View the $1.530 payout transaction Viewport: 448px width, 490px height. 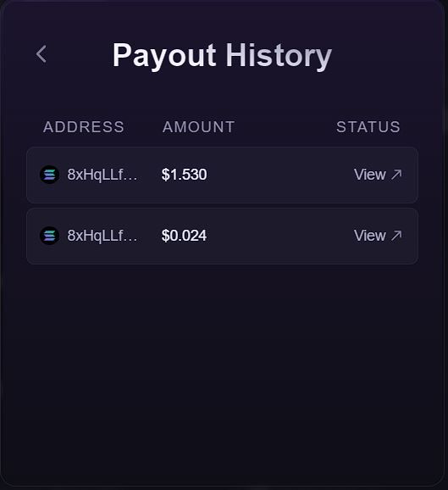(x=378, y=174)
